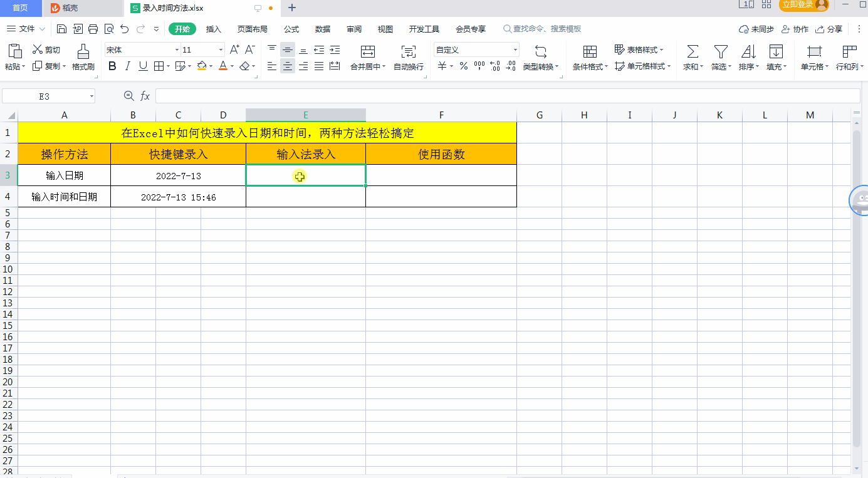The image size is (868, 478).
Task: Align text left
Action: click(x=272, y=66)
